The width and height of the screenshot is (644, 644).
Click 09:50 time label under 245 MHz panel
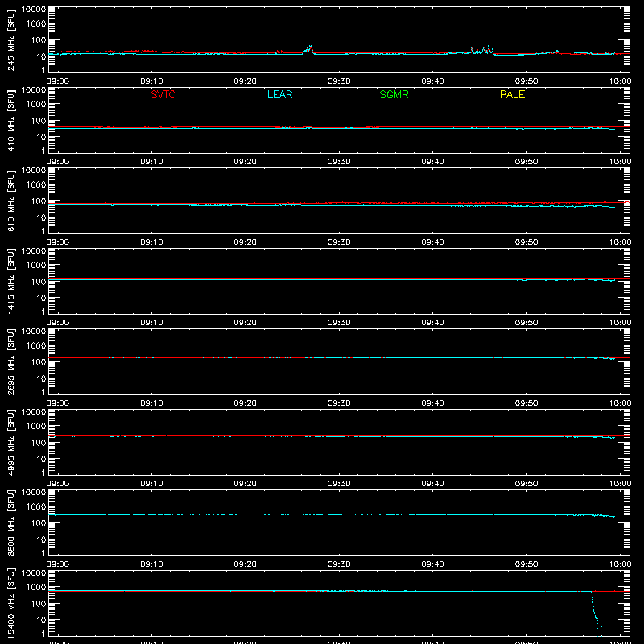[x=526, y=81]
